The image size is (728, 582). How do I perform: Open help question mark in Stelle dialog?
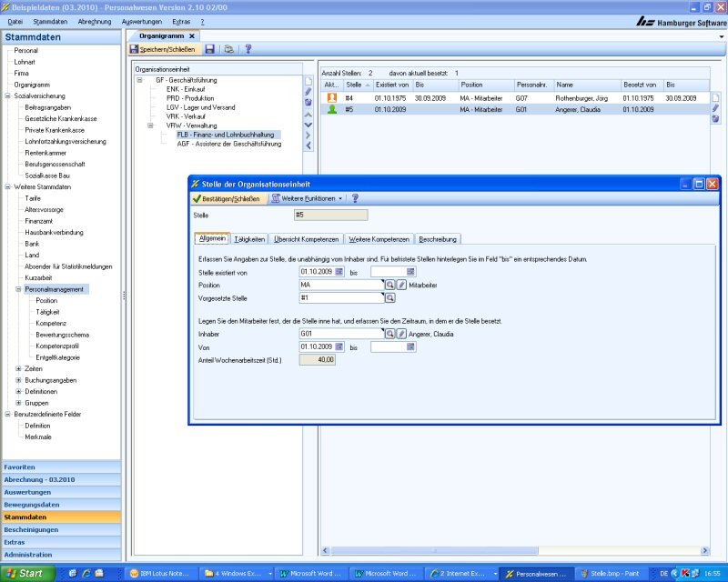point(355,198)
